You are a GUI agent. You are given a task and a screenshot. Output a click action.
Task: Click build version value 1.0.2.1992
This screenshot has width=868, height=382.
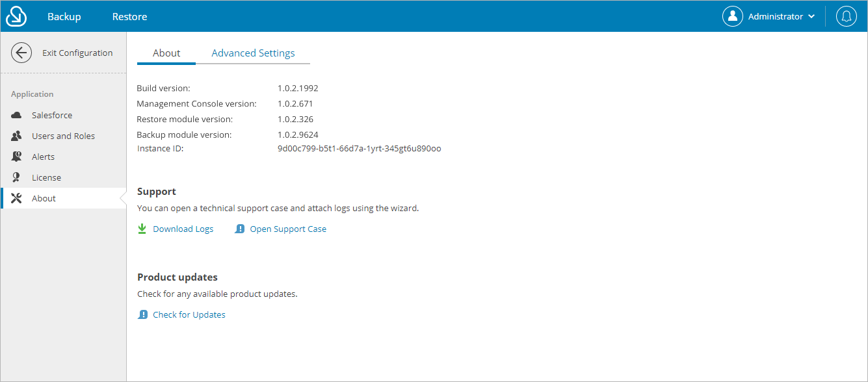coord(298,88)
